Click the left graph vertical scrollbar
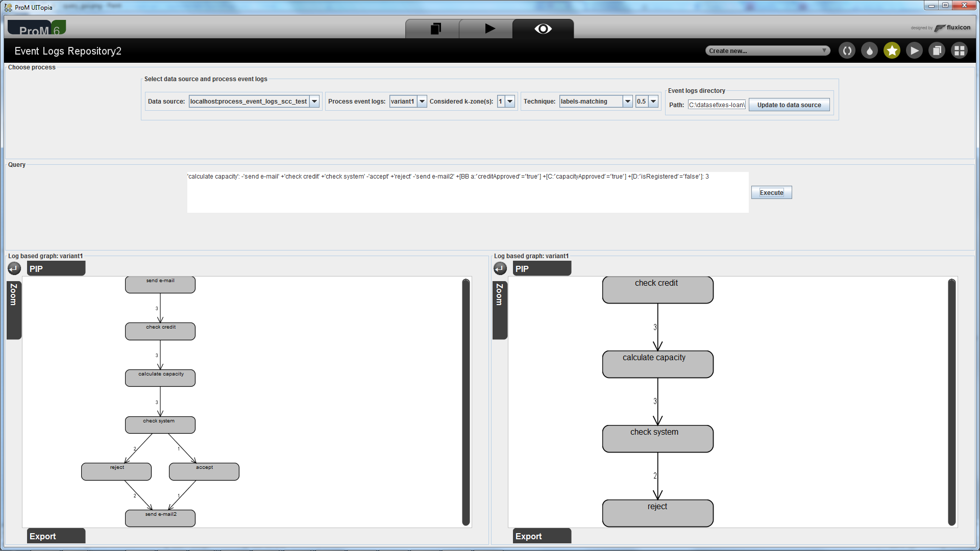 pyautogui.click(x=465, y=402)
